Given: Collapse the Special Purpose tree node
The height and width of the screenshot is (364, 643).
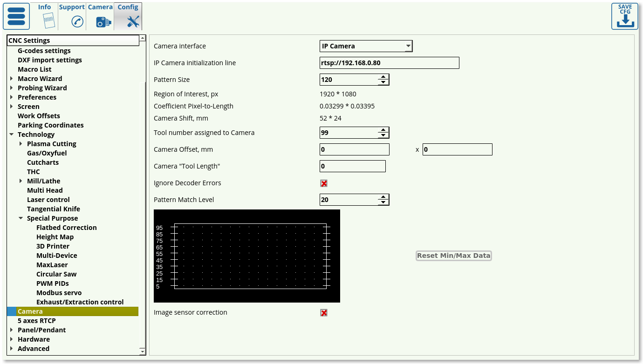Looking at the screenshot, I should tap(21, 218).
